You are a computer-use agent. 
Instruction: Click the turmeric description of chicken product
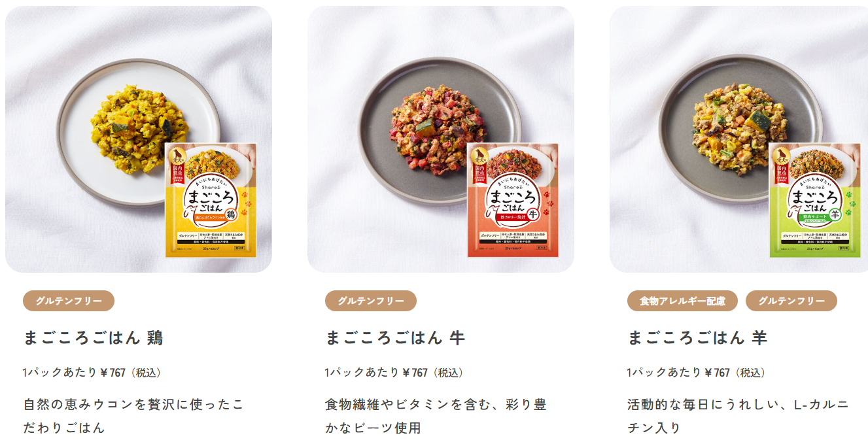[x=133, y=416]
